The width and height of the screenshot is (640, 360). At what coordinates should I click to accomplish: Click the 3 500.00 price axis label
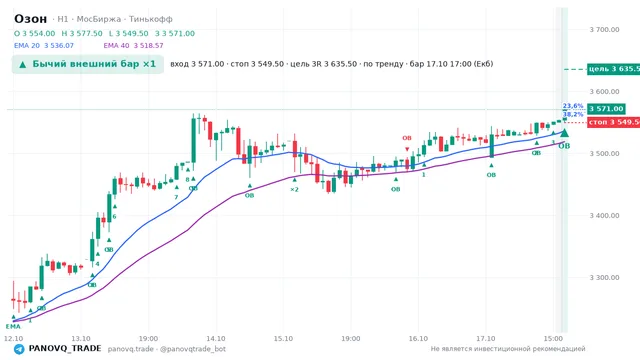pyautogui.click(x=604, y=153)
